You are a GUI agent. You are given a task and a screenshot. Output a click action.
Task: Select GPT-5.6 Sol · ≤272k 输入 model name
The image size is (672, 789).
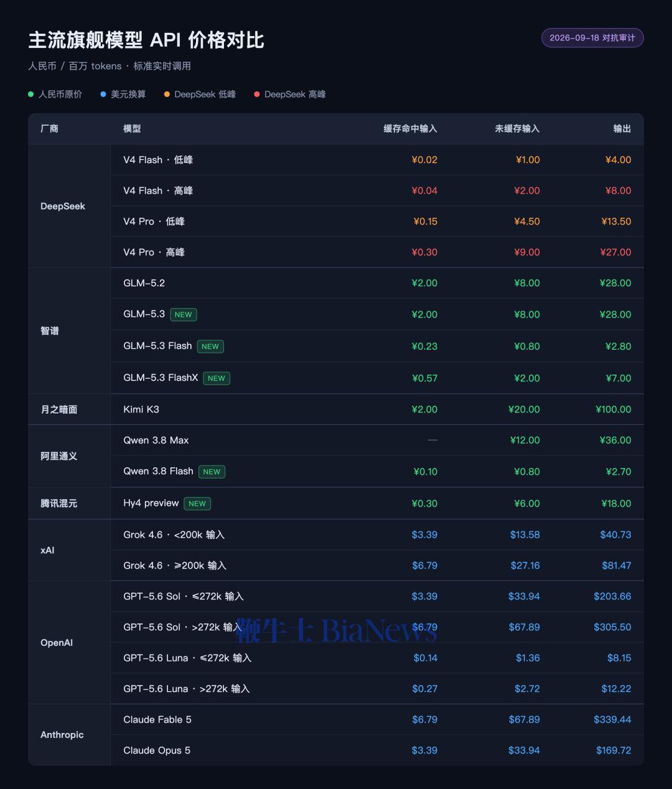pyautogui.click(x=184, y=597)
